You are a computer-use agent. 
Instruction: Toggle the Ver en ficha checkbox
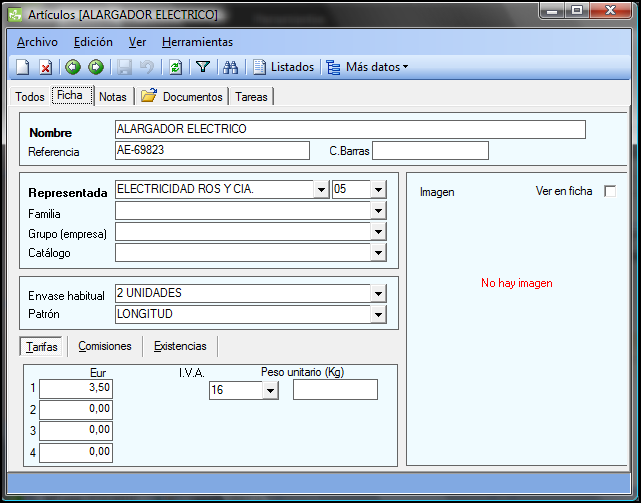point(610,191)
